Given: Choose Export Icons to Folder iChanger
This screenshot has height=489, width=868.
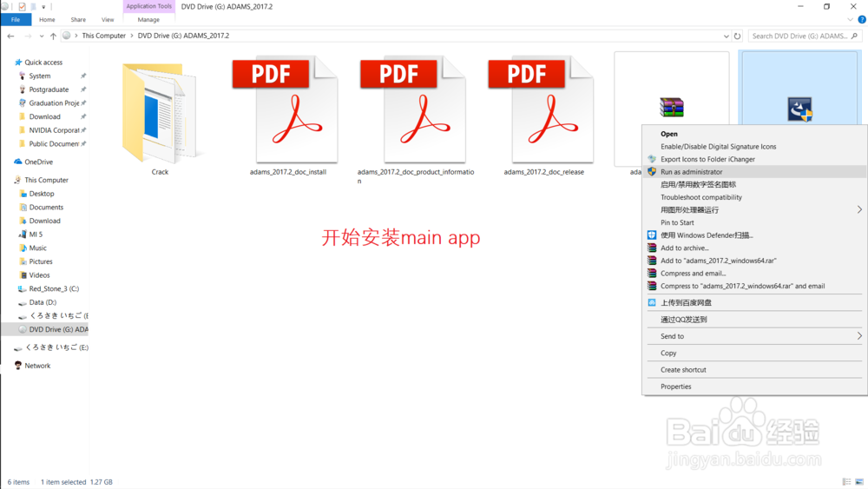Looking at the screenshot, I should [754, 160].
